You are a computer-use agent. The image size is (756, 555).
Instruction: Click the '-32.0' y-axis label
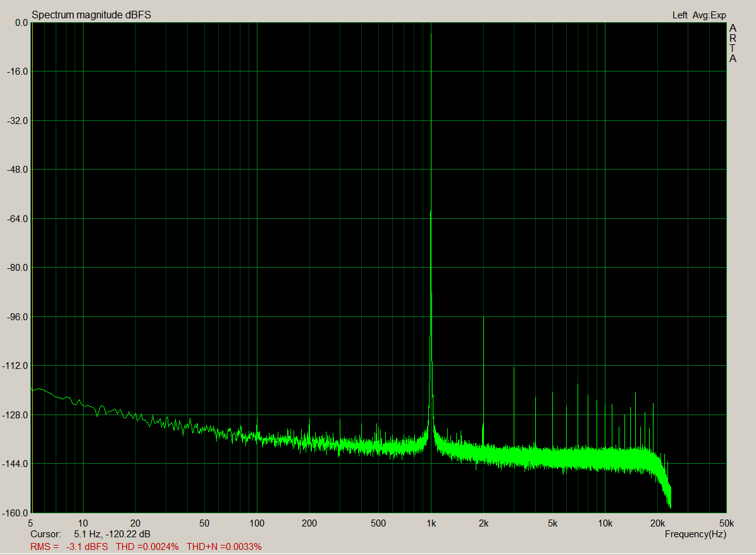click(x=17, y=120)
